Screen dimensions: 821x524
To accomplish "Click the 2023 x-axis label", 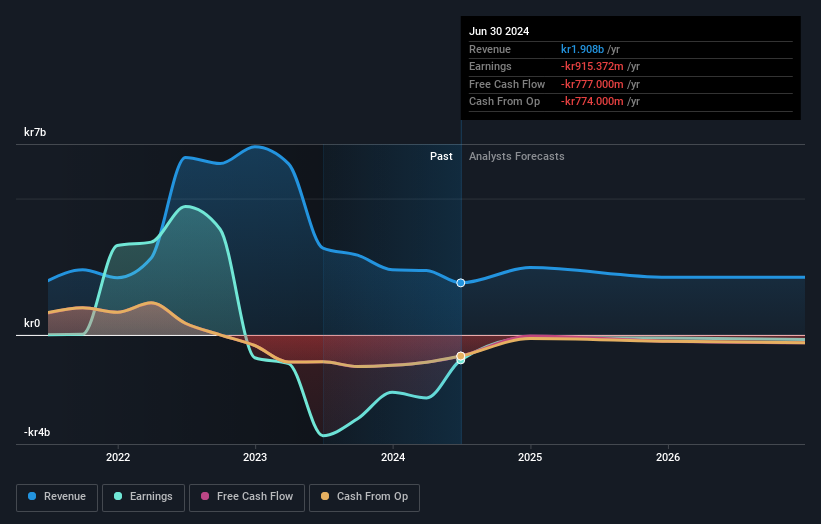I will [x=255, y=457].
